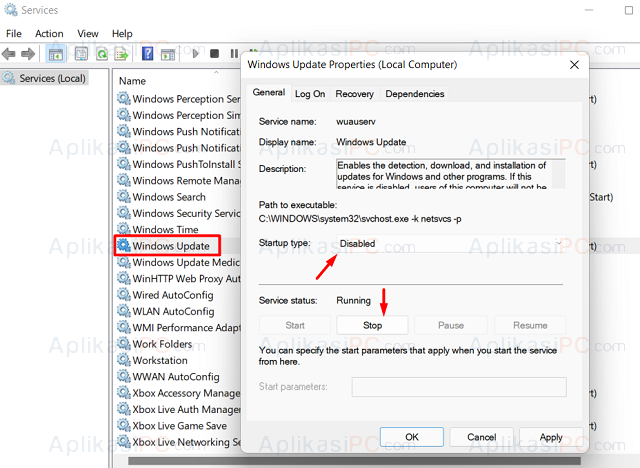Click the gear icon beside Work Folders
Image resolution: width=640 pixels, height=468 pixels.
point(123,344)
